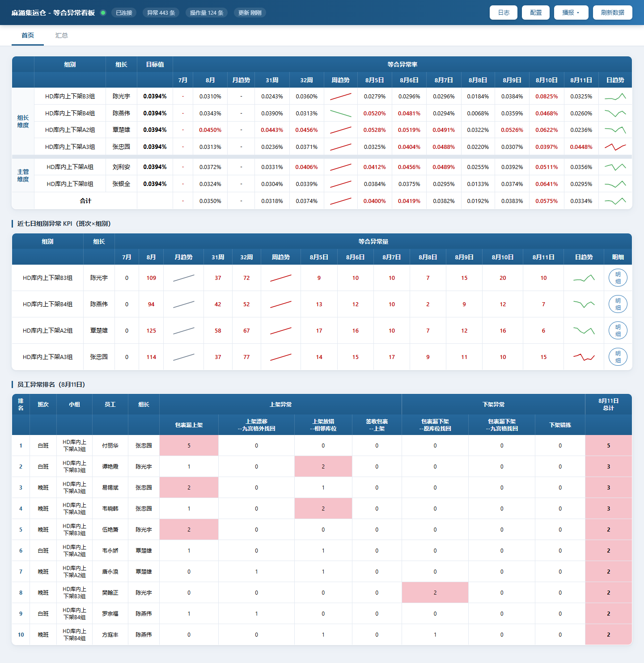Switch to the 首页 tab
The image size is (644, 663).
point(28,35)
